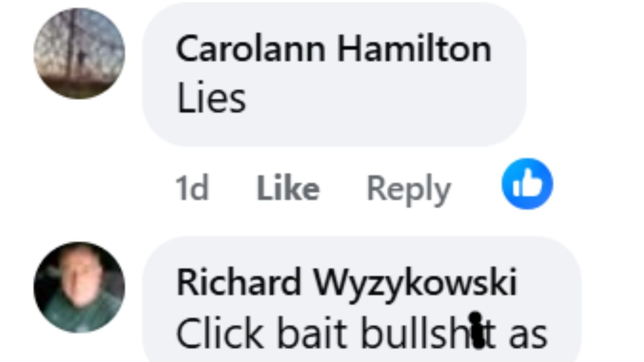Click the word "as" ending Richard's comment line
This screenshot has height=362, width=644.
pos(528,335)
